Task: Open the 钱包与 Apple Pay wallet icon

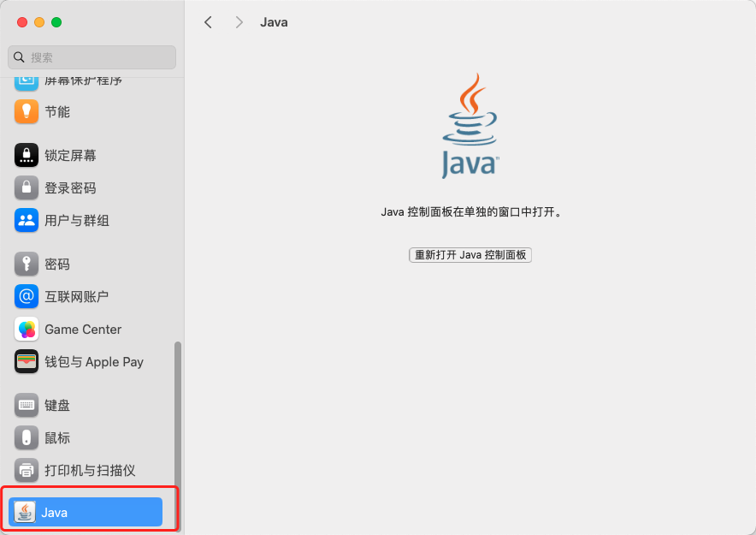Action: [x=27, y=361]
